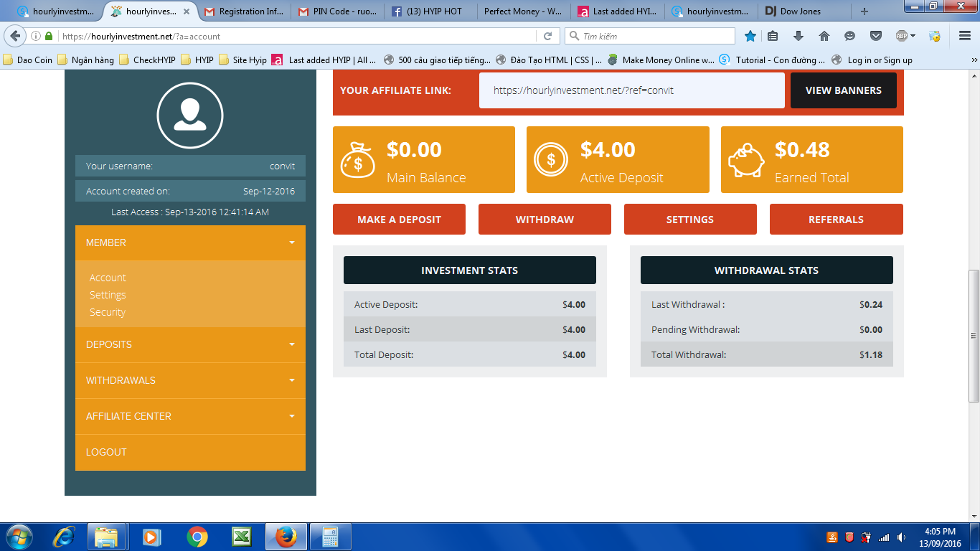Open the Account link under MEMBER

point(108,278)
